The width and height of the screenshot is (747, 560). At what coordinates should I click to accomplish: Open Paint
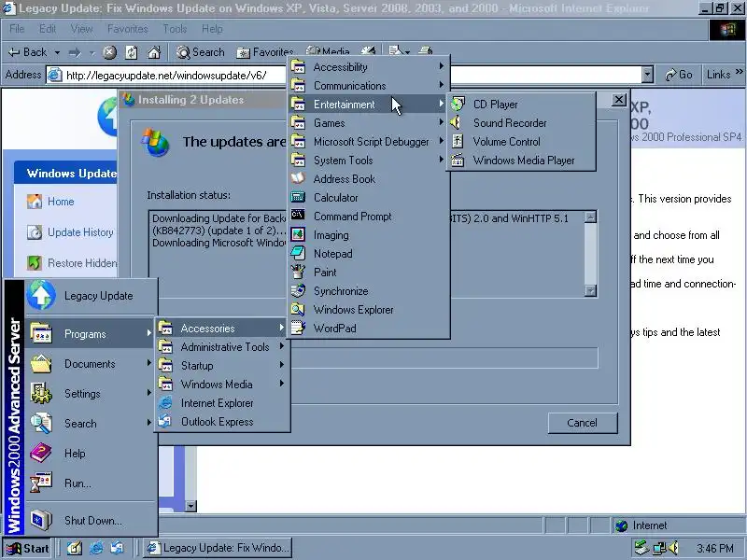[369, 273]
